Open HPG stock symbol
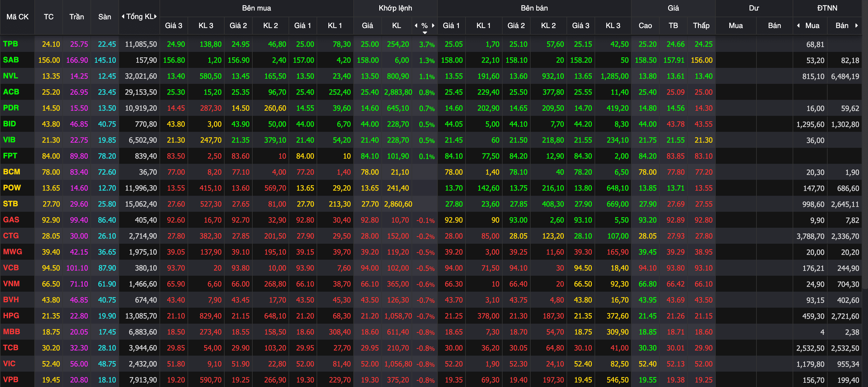Viewport: 868px width, 387px height. [11, 316]
